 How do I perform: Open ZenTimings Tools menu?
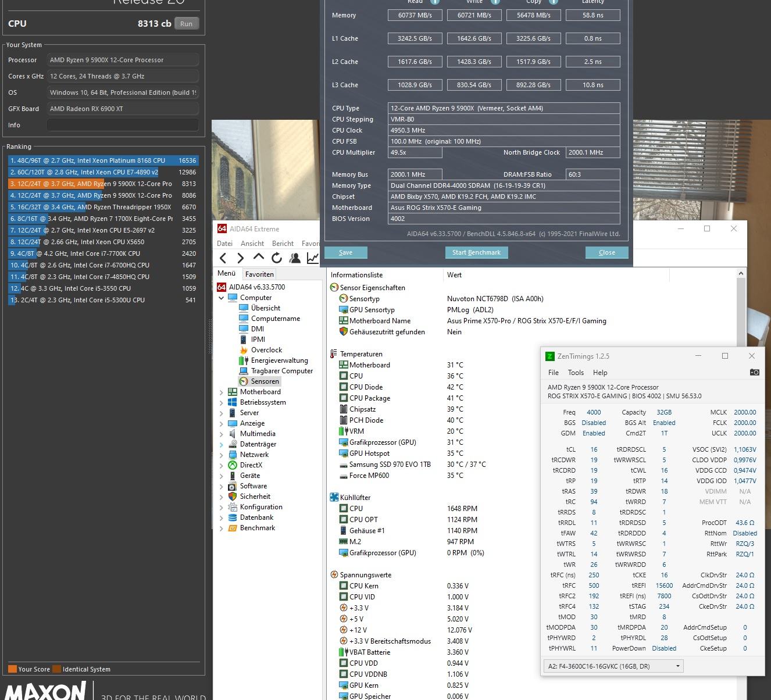[576, 373]
